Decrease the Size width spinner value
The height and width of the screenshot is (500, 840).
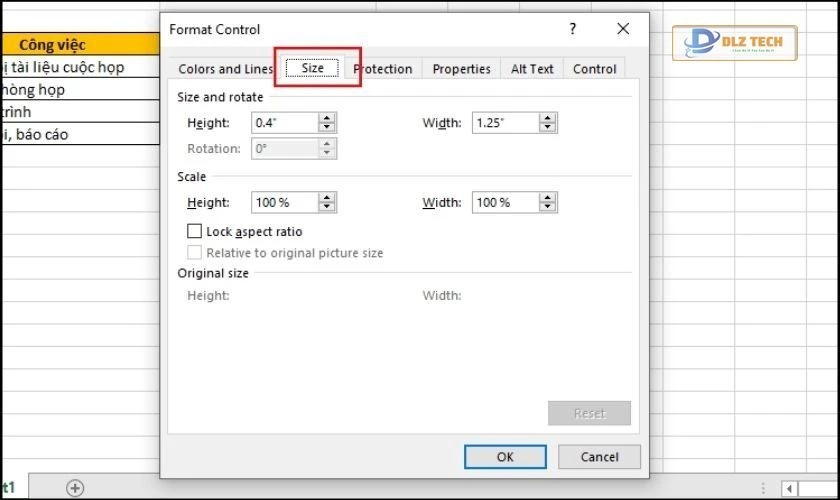pos(548,128)
